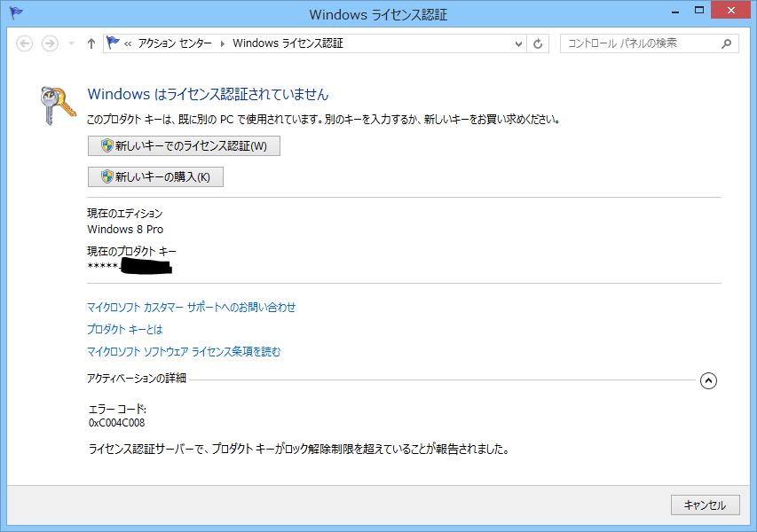
Task: Click 新しいキーの購入(K) button
Action: pyautogui.click(x=155, y=176)
